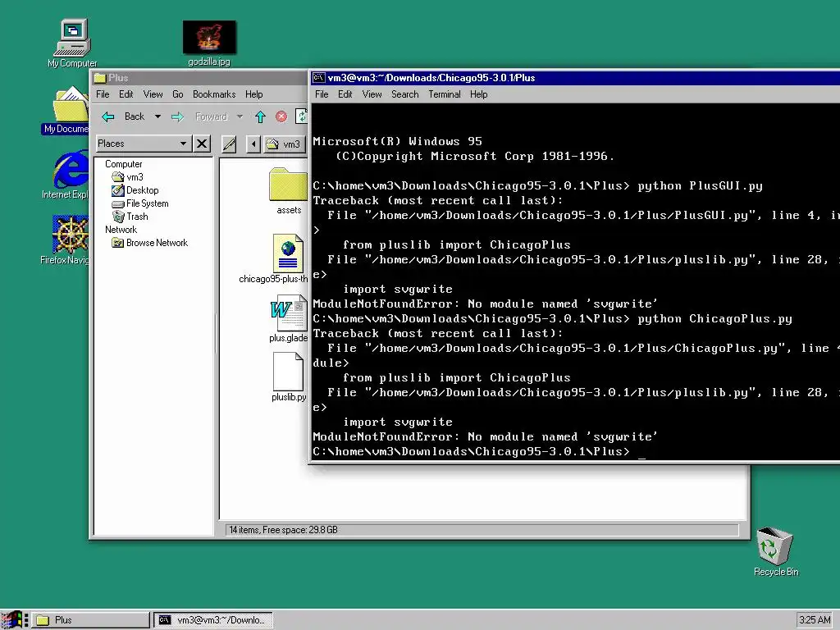This screenshot has height=630, width=840.
Task: Open the Recycle Bin on desktop
Action: click(x=775, y=552)
